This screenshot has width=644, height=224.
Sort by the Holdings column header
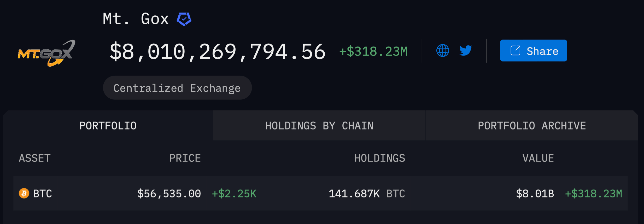pyautogui.click(x=380, y=158)
